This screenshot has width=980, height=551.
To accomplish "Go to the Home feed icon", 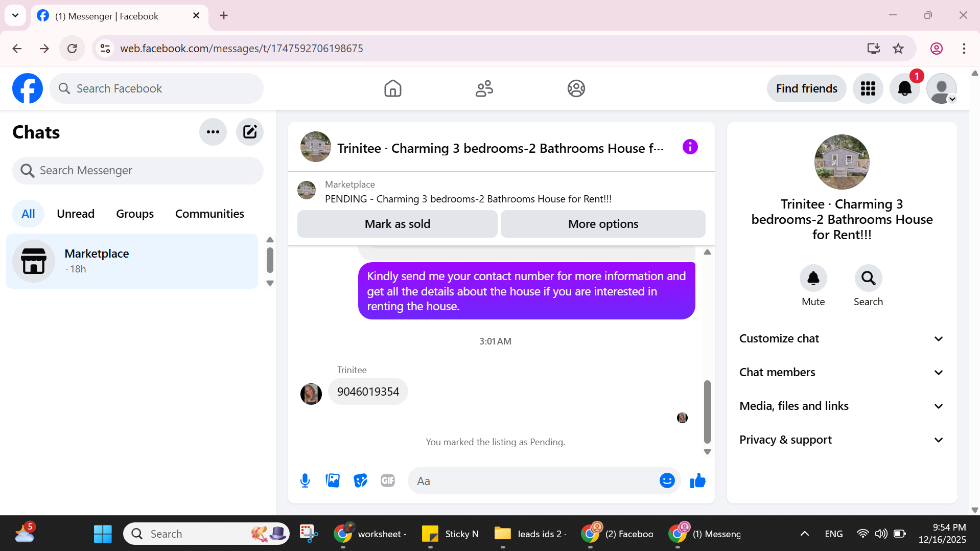I will (x=393, y=88).
